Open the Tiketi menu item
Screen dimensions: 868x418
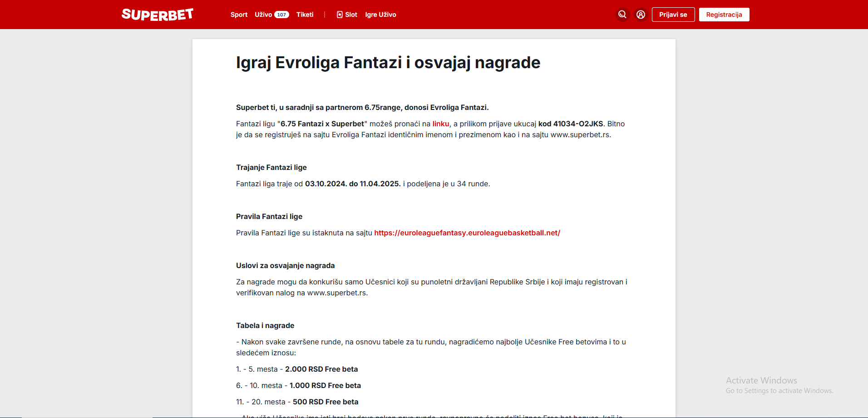pyautogui.click(x=305, y=15)
